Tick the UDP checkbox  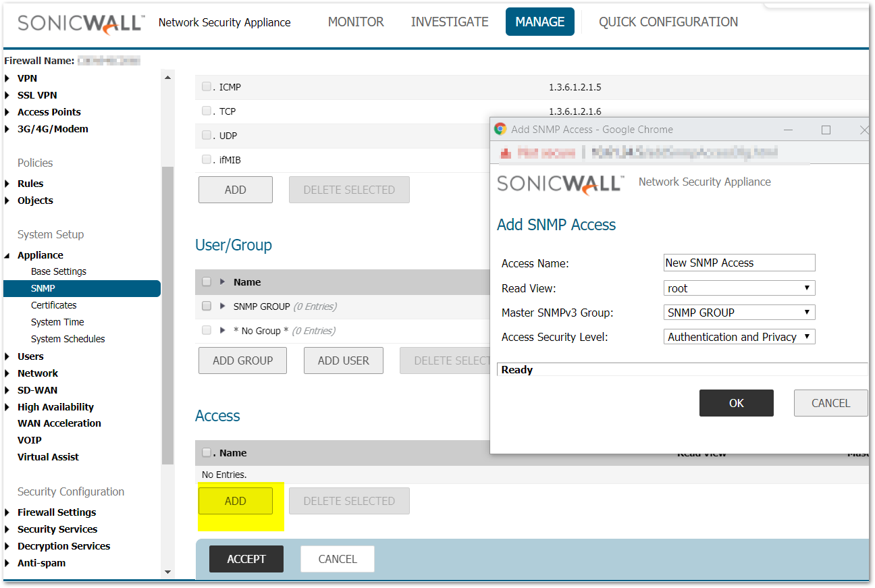click(207, 135)
